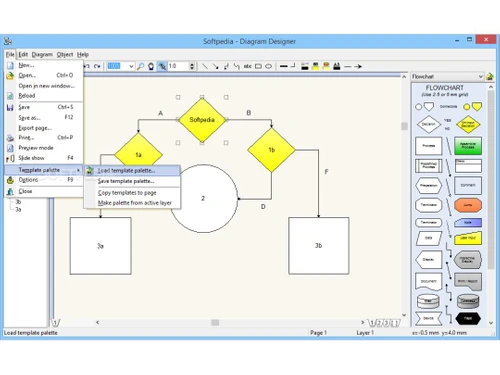Pick the orange octagon template
500x375 pixels.
point(468,205)
